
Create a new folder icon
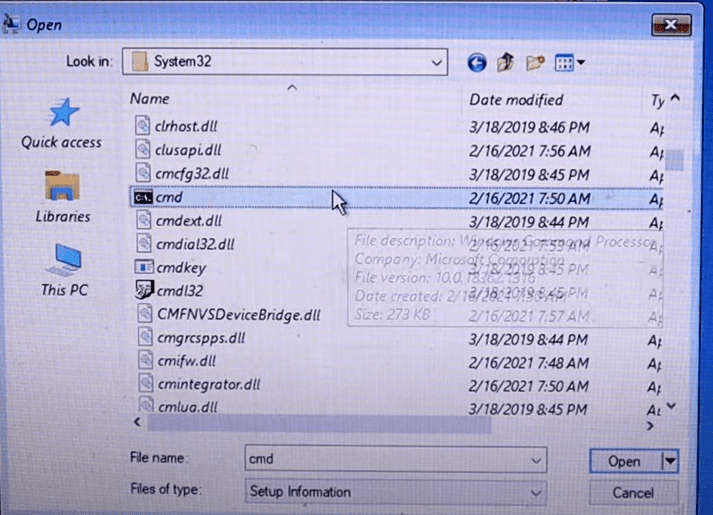click(x=535, y=63)
